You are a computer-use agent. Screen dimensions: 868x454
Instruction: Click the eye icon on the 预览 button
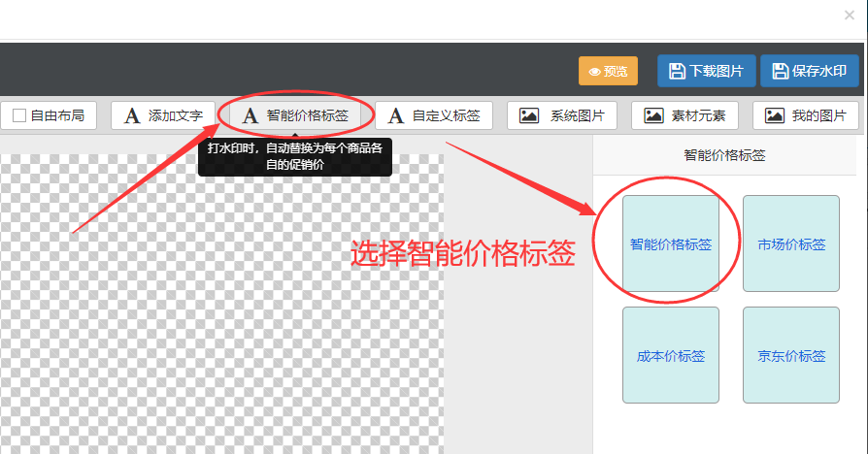click(x=595, y=72)
